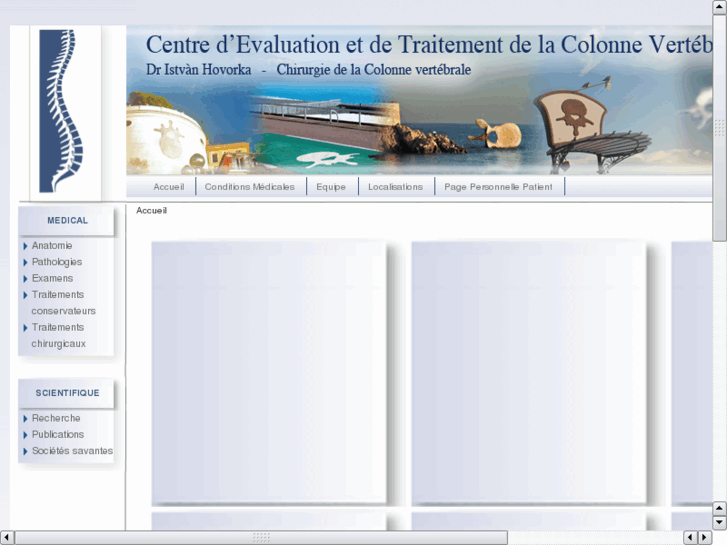Open the Accueil menu tab
Viewport: 727px width, 545px height.
click(x=168, y=187)
